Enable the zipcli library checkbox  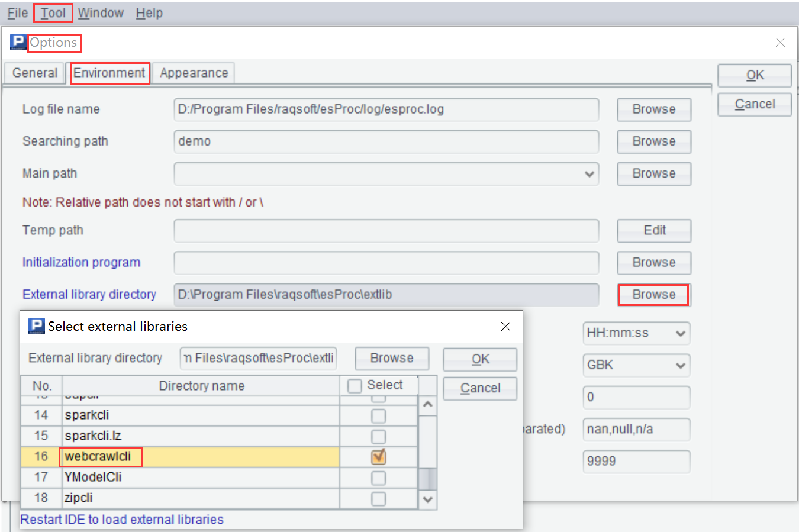pyautogui.click(x=378, y=498)
